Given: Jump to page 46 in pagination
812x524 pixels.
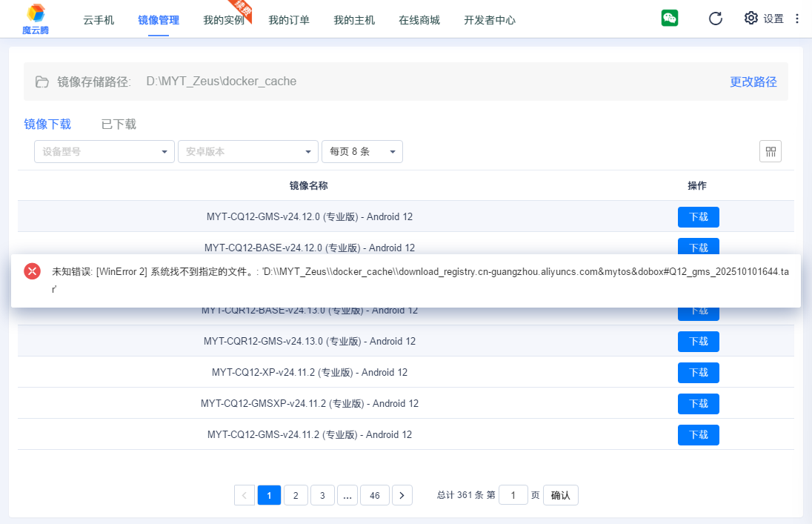Looking at the screenshot, I should [375, 495].
